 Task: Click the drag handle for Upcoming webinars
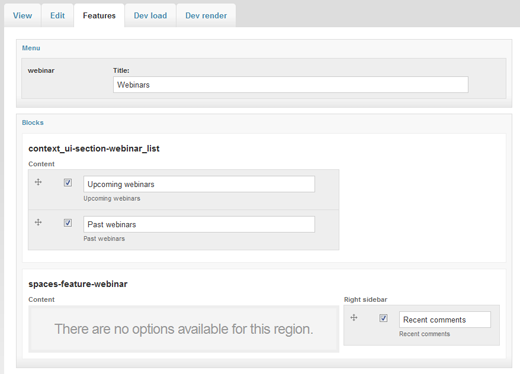(x=38, y=182)
